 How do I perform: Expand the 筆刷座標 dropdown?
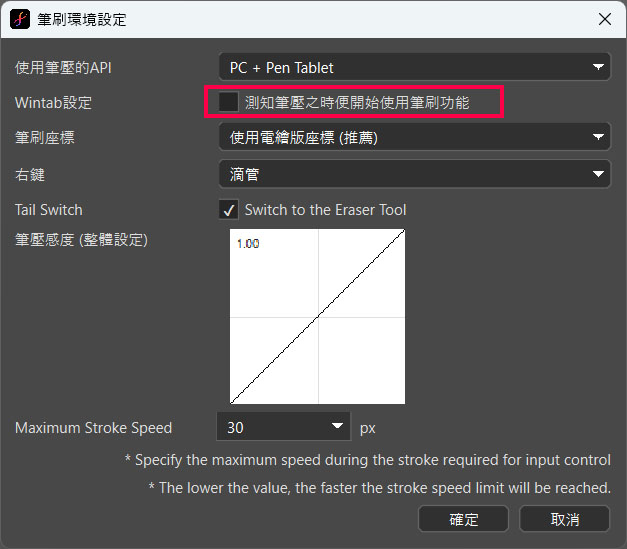[x=413, y=137]
